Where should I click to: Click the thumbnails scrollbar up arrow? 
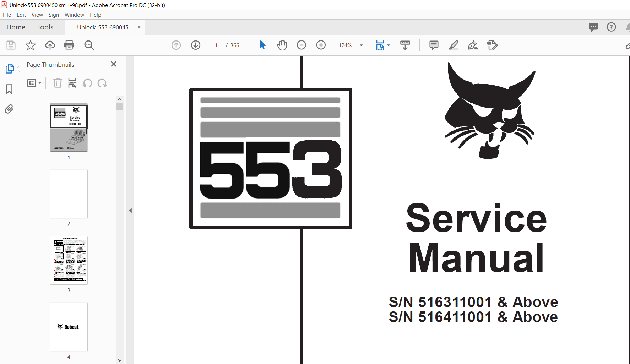tap(120, 99)
